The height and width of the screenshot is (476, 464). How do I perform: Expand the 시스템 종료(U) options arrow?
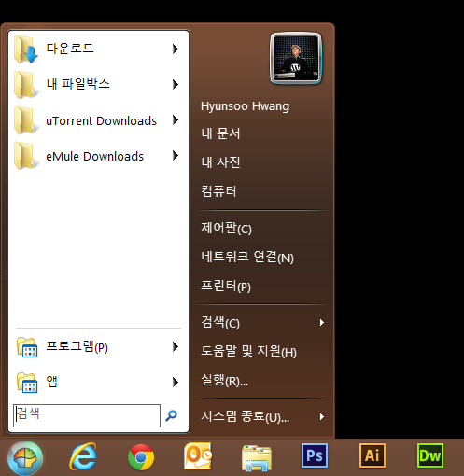tap(322, 416)
